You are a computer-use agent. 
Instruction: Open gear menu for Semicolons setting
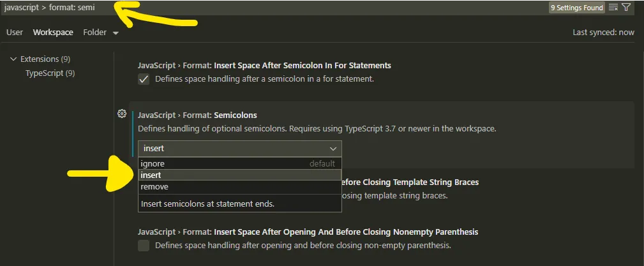(122, 114)
